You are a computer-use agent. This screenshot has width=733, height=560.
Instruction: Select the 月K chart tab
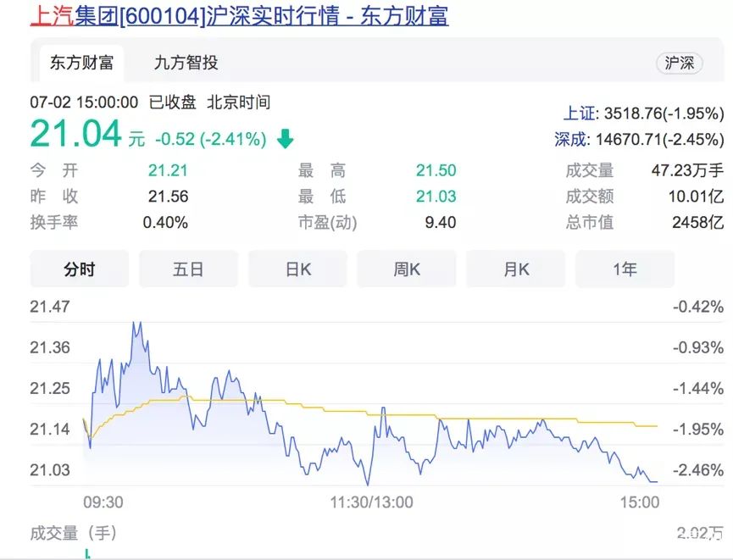515,269
